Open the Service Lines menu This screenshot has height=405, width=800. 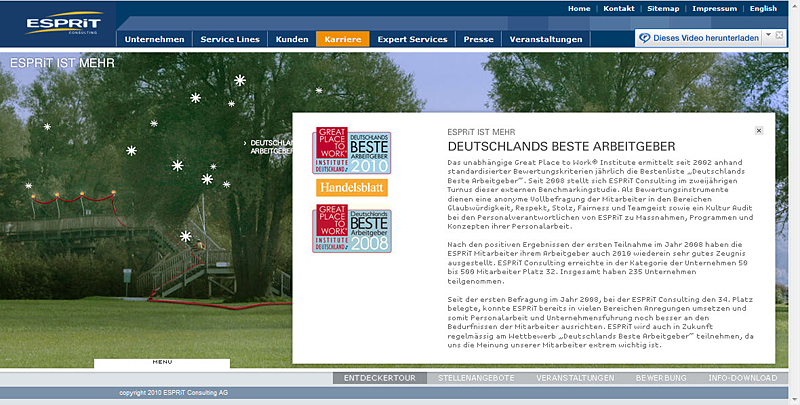[x=230, y=39]
